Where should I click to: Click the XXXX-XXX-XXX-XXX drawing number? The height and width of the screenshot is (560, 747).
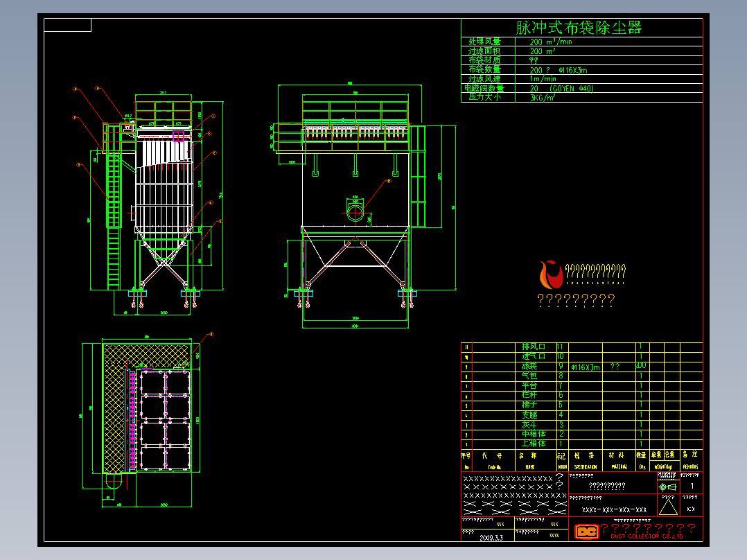click(x=614, y=510)
